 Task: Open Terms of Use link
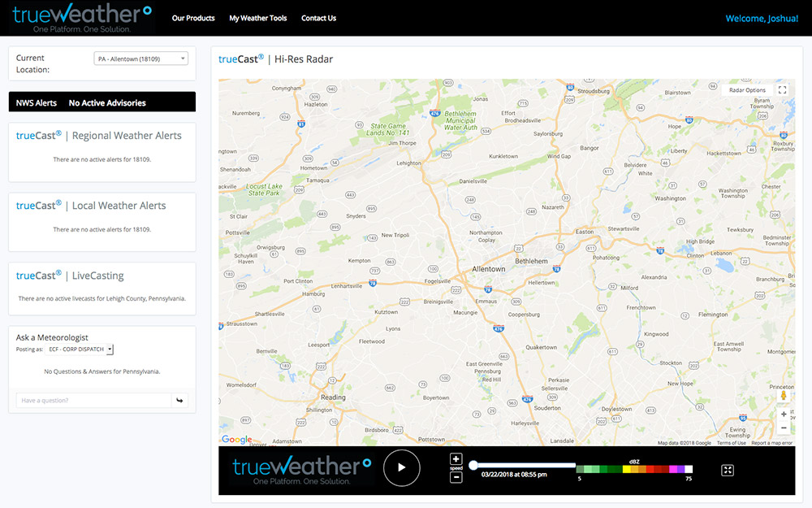[x=732, y=443]
